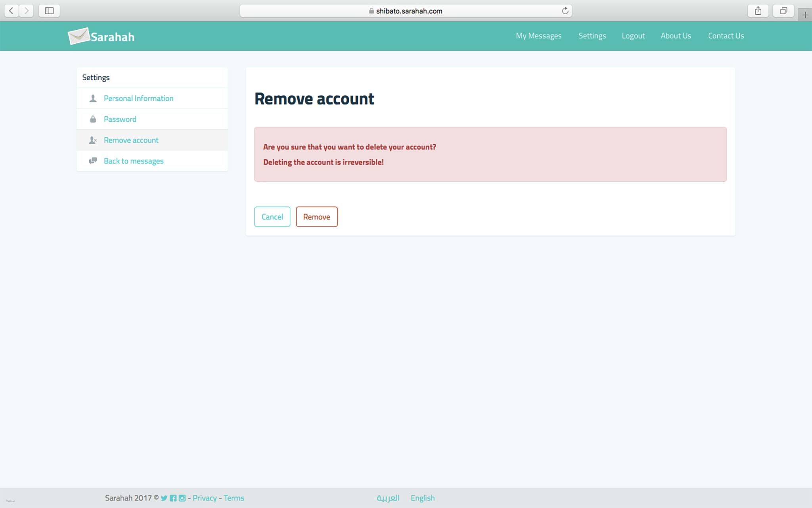This screenshot has height=508, width=812.
Task: Open the Facebook icon in footer
Action: 173,498
